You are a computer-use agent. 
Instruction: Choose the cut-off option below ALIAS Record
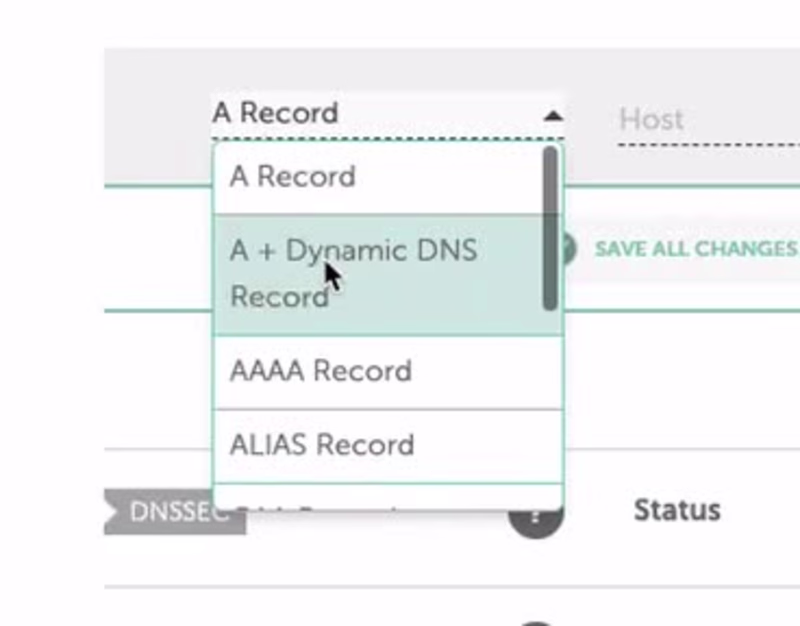tap(379, 497)
